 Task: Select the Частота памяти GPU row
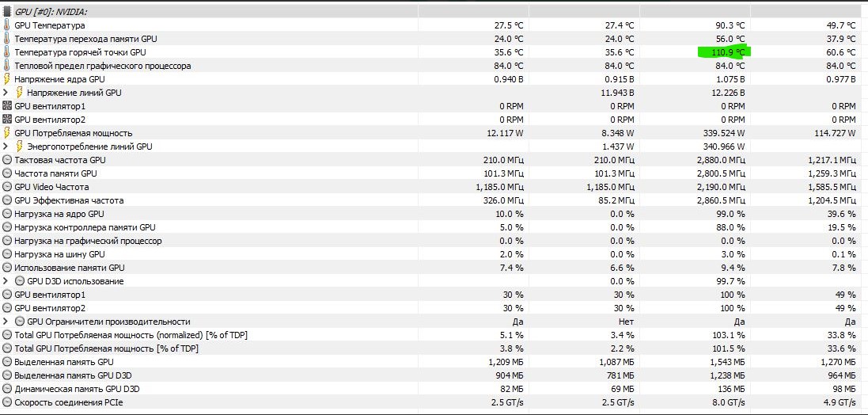pos(55,173)
